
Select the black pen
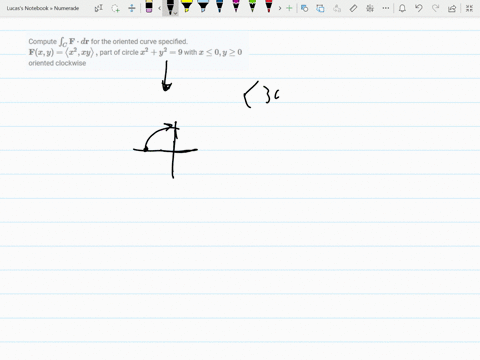coord(170,7)
